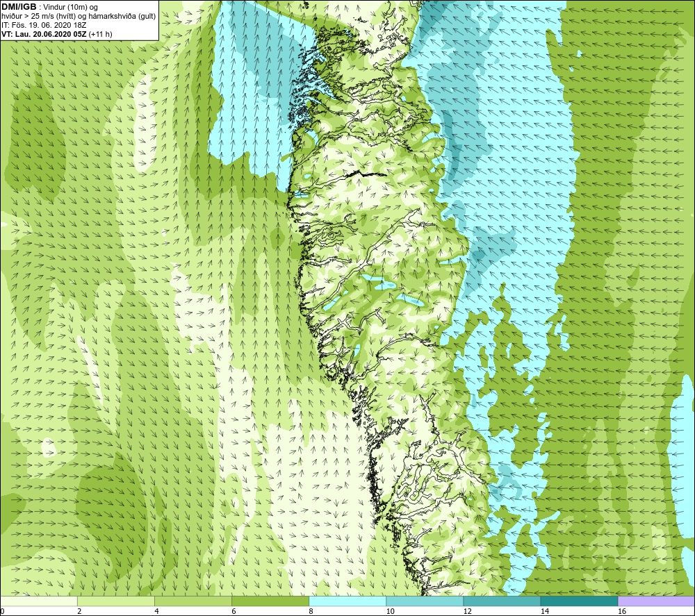Click the 12–14 m/s teal legend swatch
Viewport: 695px width, 616px height.
(502, 601)
